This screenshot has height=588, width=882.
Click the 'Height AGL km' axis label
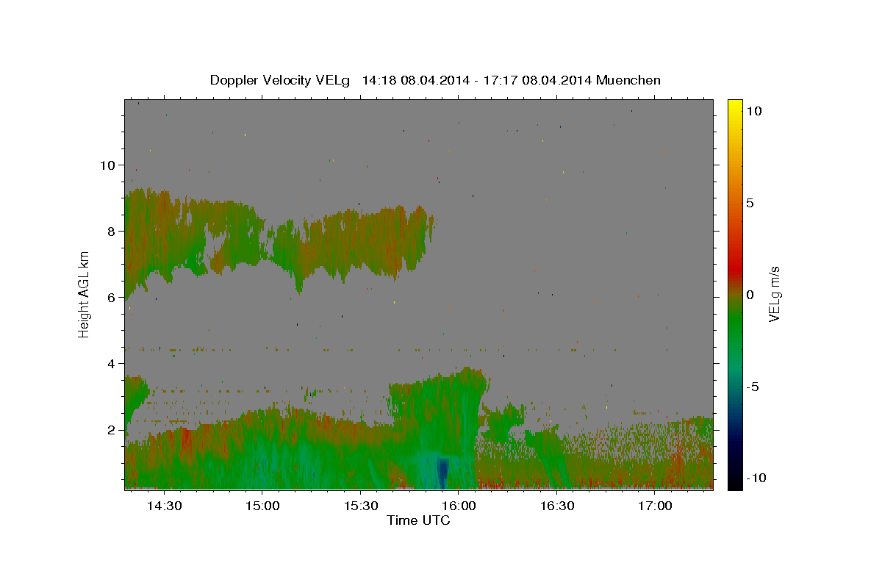(85, 294)
